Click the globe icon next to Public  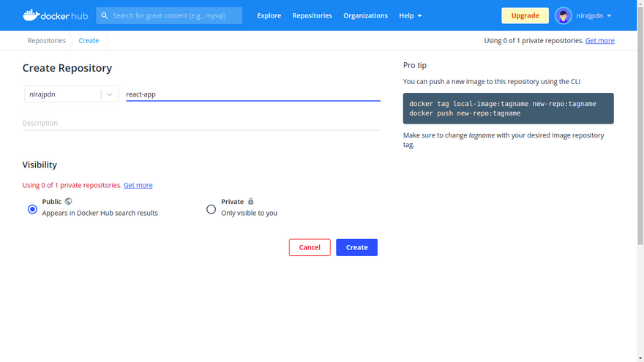coord(69,201)
